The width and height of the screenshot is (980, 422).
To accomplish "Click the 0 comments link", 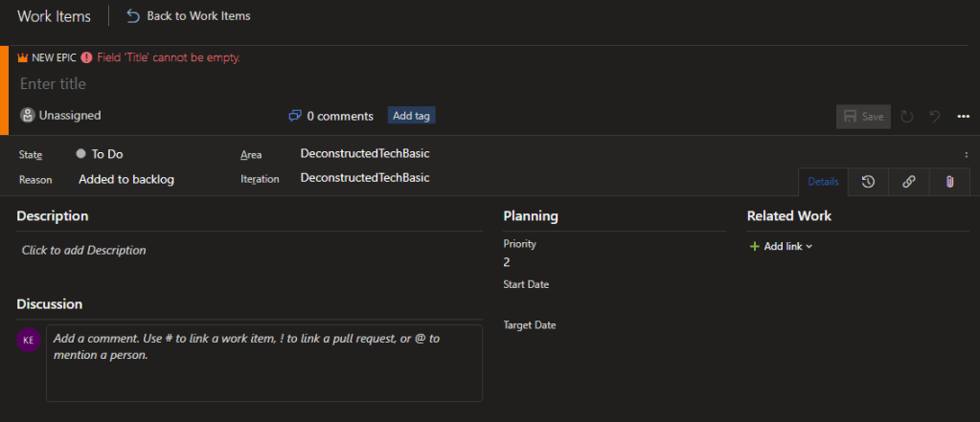I will (x=330, y=116).
